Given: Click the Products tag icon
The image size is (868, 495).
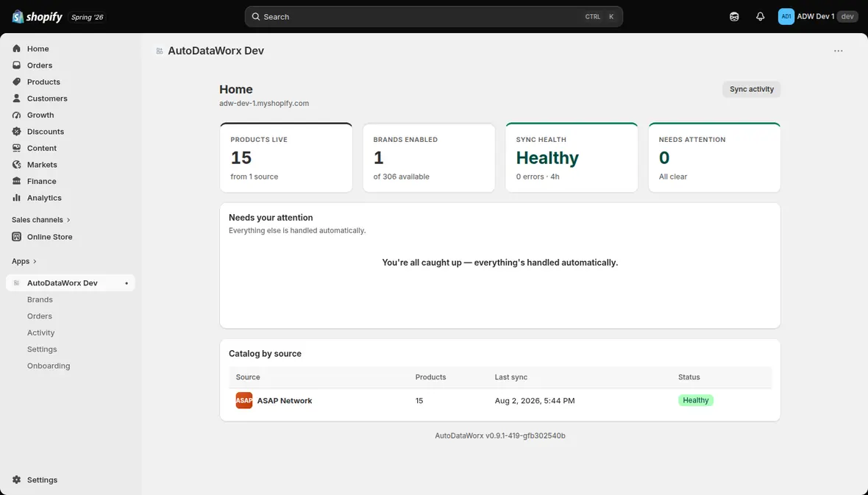Looking at the screenshot, I should [17, 82].
